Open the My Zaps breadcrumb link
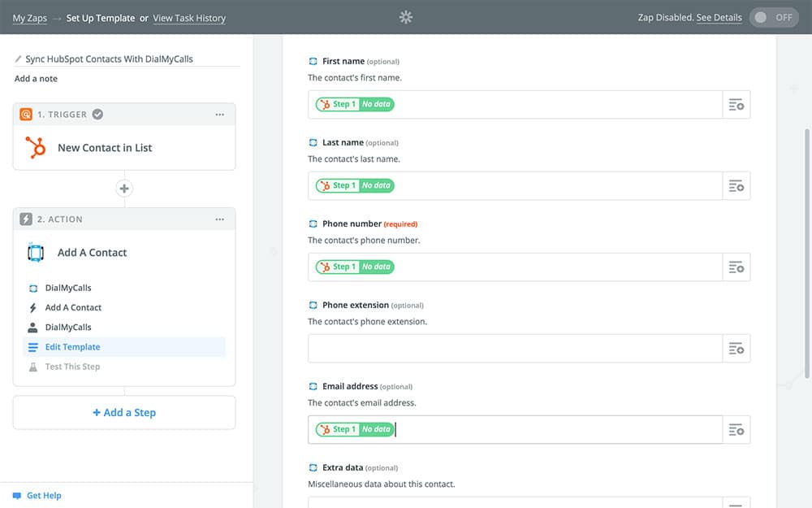The height and width of the screenshot is (508, 812). [30, 18]
